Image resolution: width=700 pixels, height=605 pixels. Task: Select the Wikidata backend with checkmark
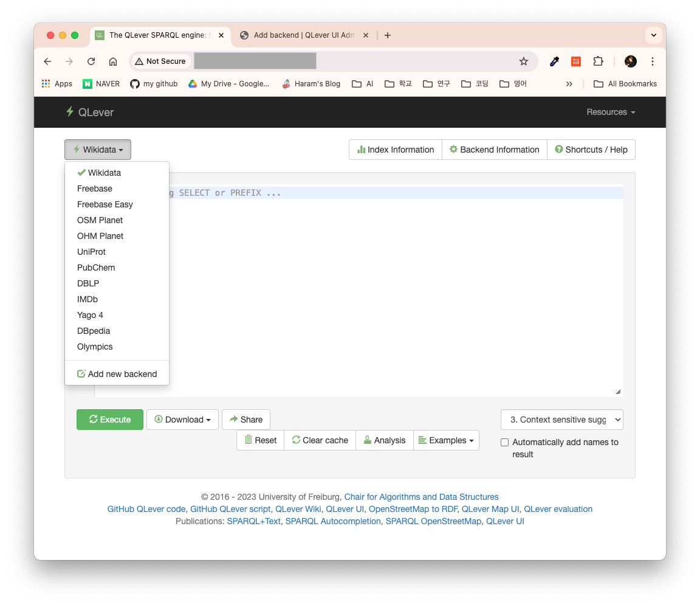(x=104, y=173)
